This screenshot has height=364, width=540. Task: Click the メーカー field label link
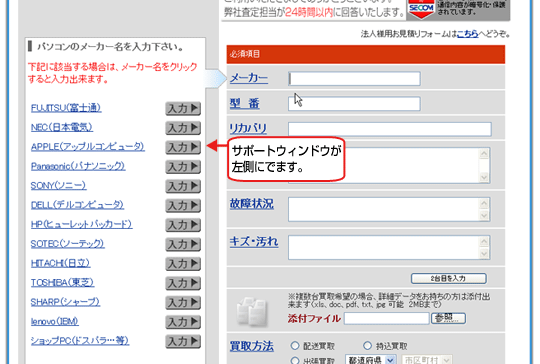point(249,78)
